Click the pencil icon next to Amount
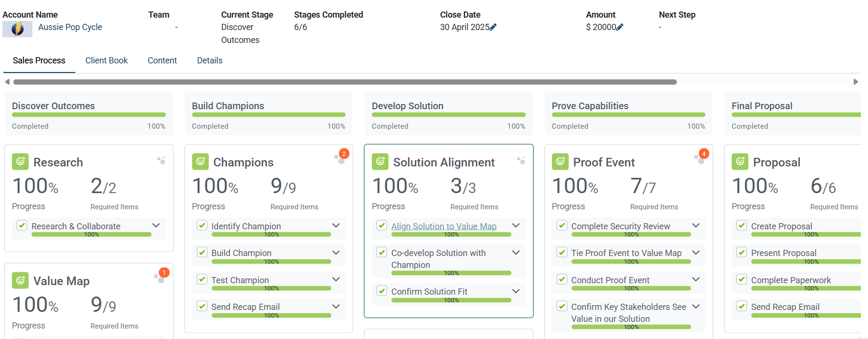Viewport: 868px width, 339px height. [620, 27]
